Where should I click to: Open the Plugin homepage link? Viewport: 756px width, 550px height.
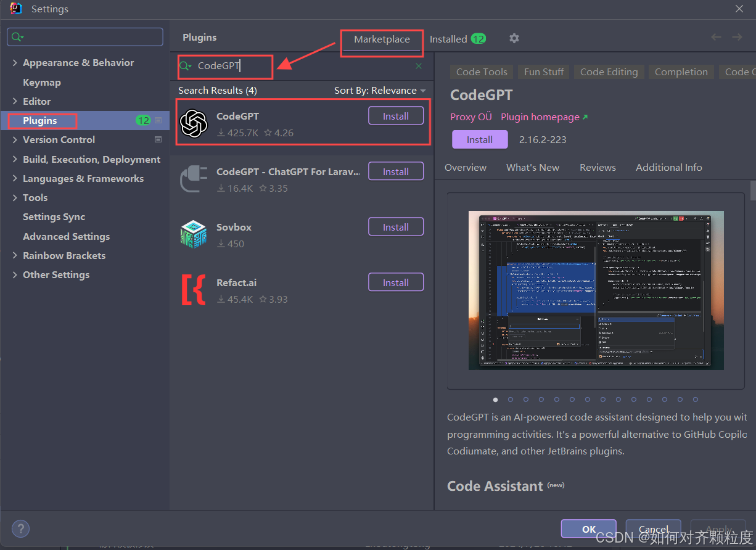(x=544, y=117)
